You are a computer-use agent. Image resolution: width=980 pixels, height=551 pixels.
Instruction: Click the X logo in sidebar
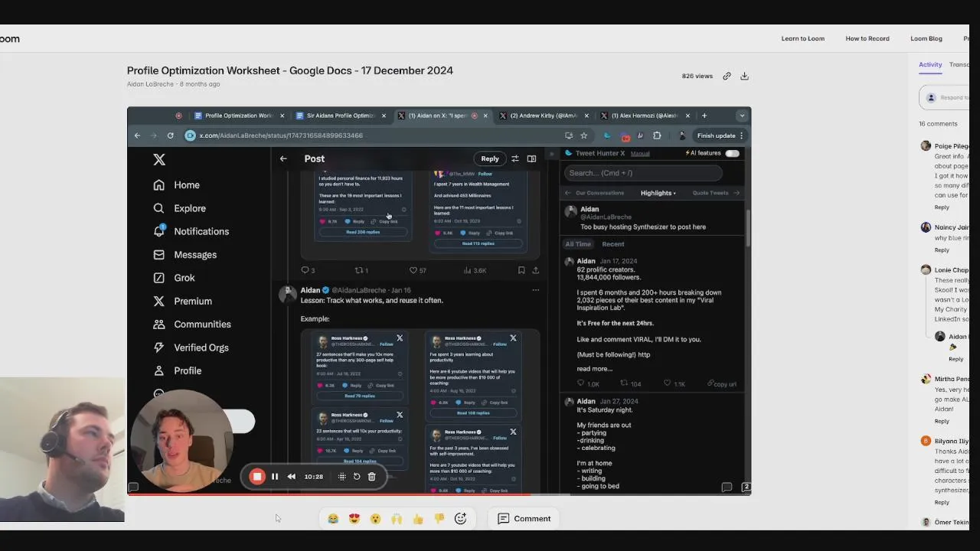159,159
